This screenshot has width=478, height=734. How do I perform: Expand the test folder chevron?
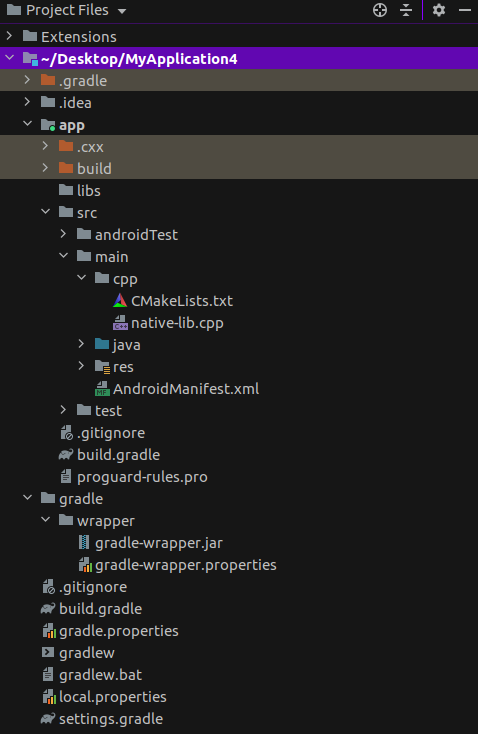64,410
